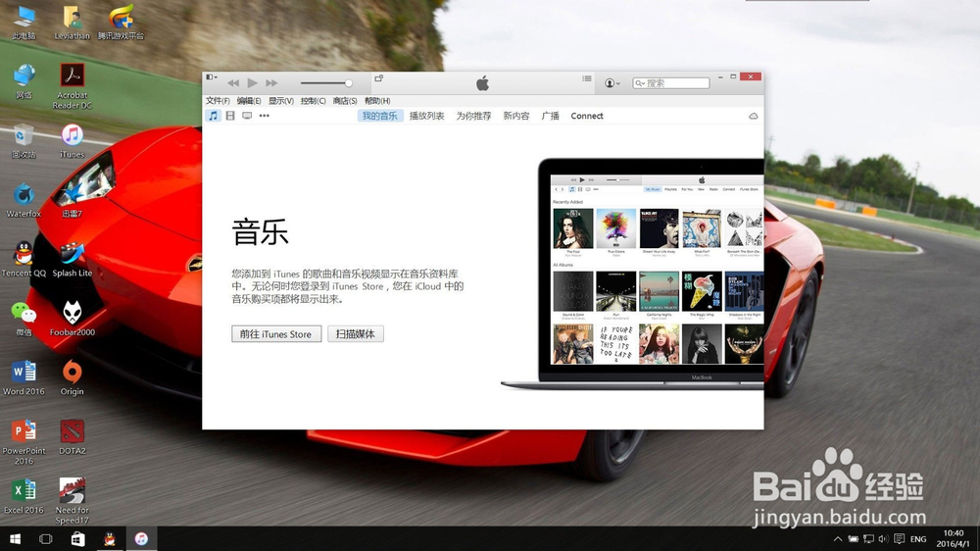980x551 pixels.
Task: Click the iCloud download cloud icon
Action: pyautogui.click(x=753, y=117)
